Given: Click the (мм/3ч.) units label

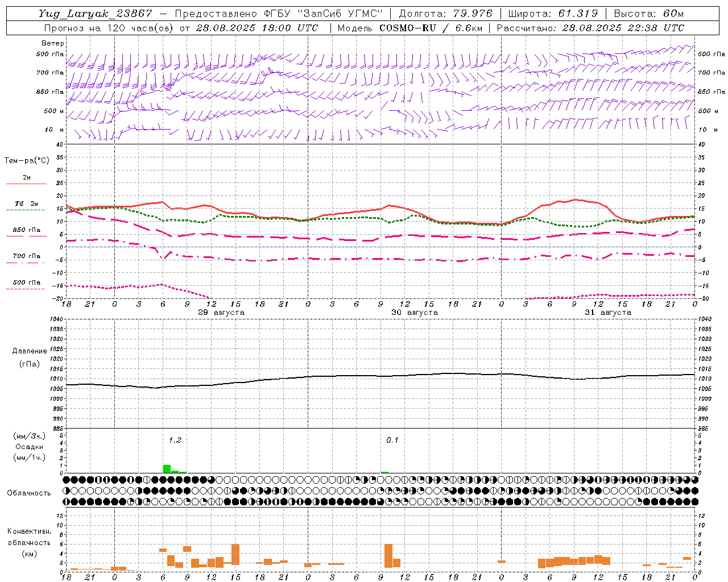Looking at the screenshot, I should pos(29,436).
